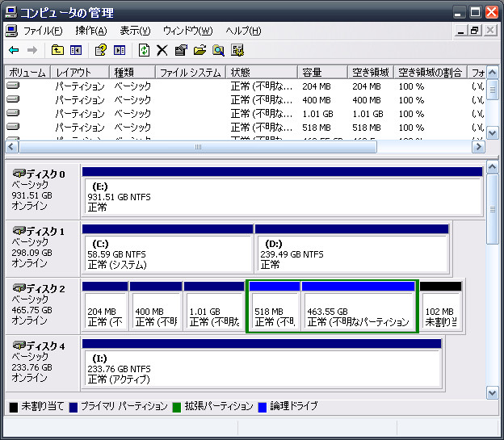This screenshot has width=504, height=440.
Task: Sort by the ファイル システム column header
Action: [x=191, y=73]
